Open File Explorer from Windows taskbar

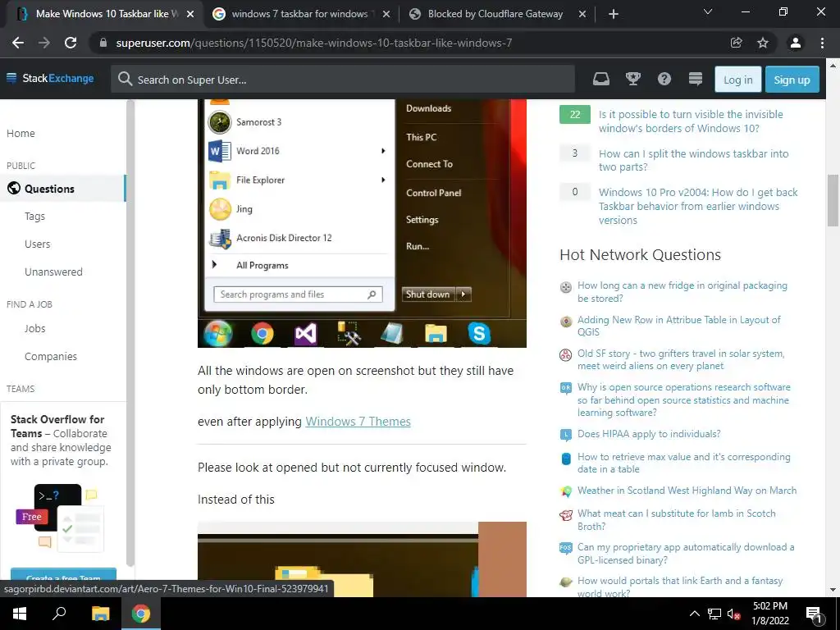100,614
